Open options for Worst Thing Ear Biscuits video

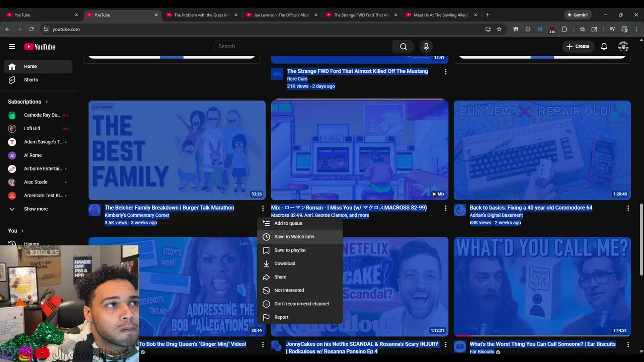(x=628, y=344)
